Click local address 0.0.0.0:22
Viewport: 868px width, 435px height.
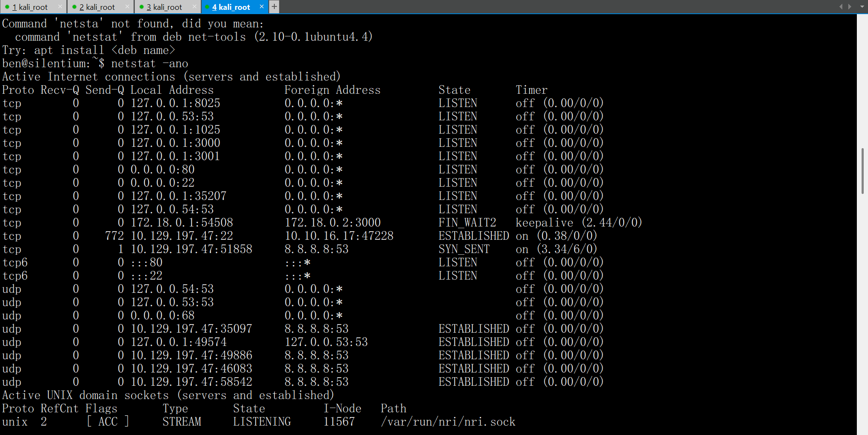pos(162,183)
